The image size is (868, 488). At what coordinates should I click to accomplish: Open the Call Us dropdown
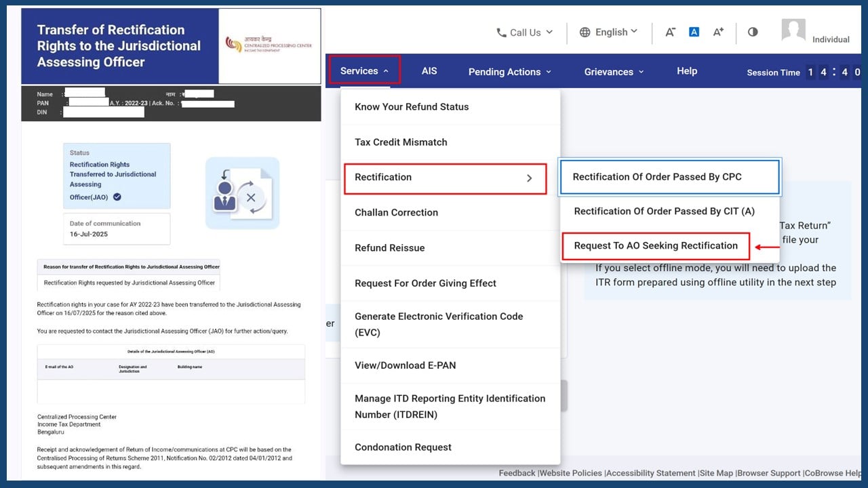524,32
